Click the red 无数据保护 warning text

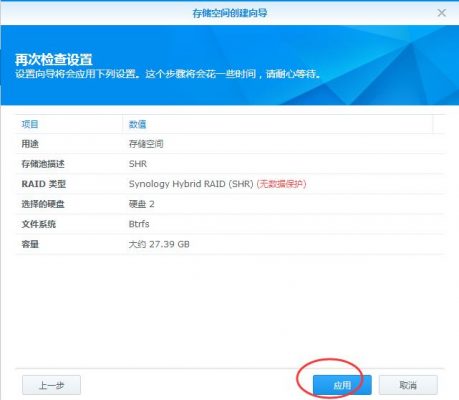281,184
